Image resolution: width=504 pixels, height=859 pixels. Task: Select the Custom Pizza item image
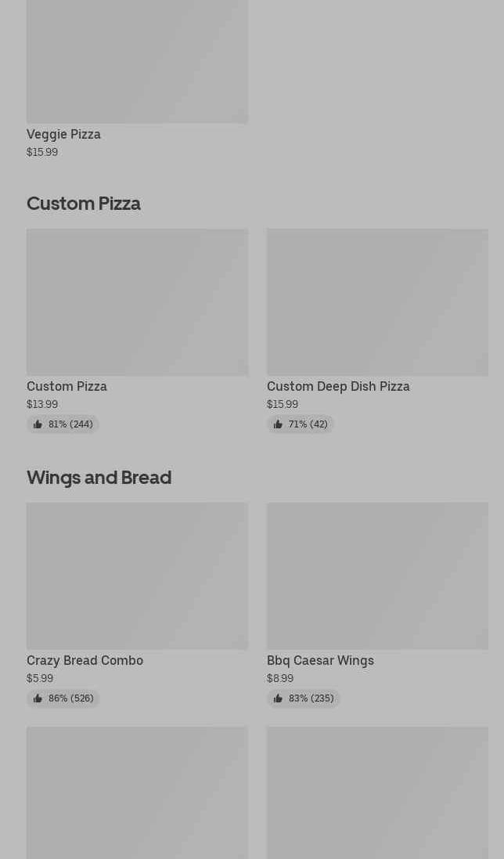137,301
